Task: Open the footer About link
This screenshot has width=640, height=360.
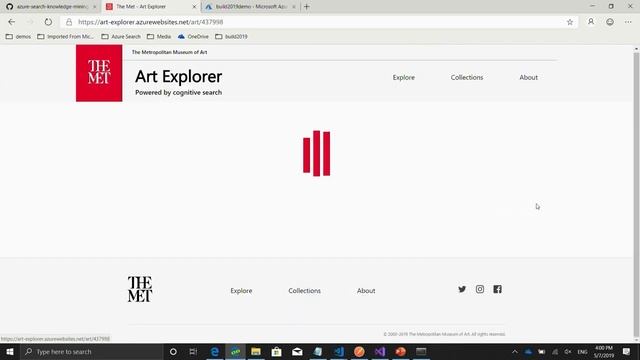Action: [366, 291]
